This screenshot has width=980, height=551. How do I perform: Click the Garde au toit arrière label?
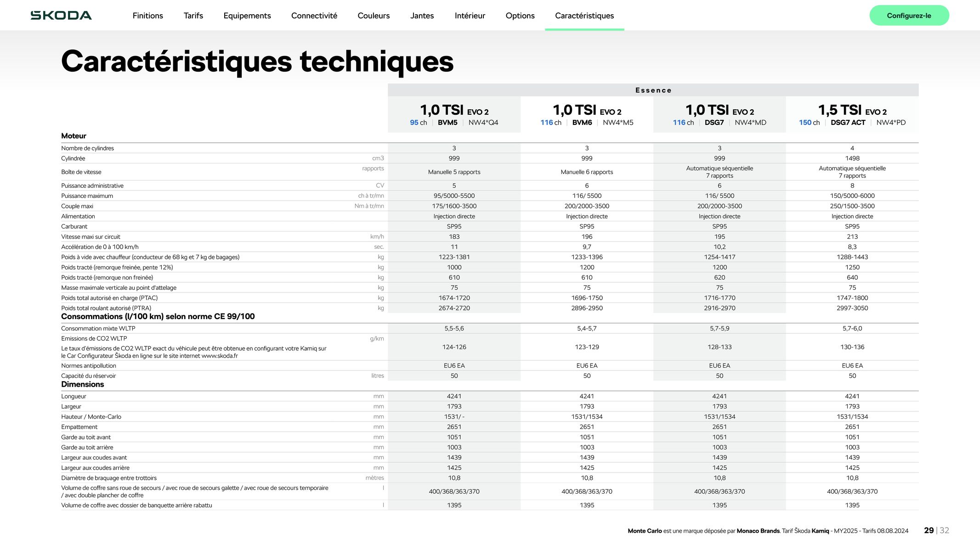[x=87, y=448]
